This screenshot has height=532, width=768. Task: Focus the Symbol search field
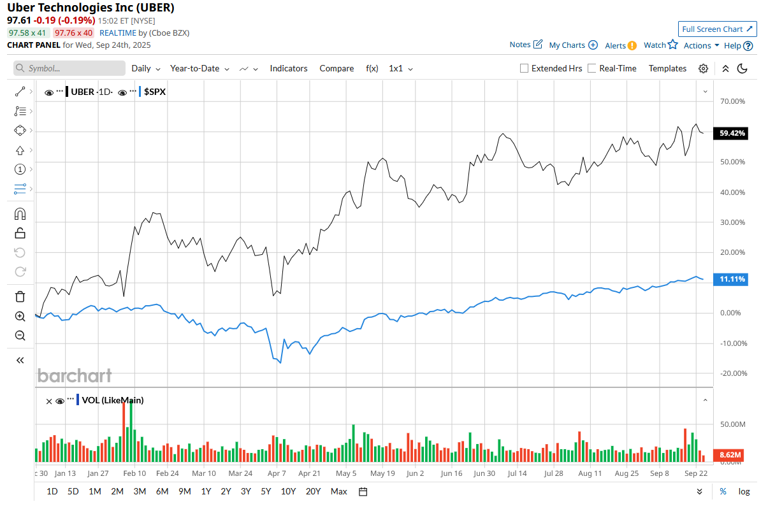click(x=69, y=68)
